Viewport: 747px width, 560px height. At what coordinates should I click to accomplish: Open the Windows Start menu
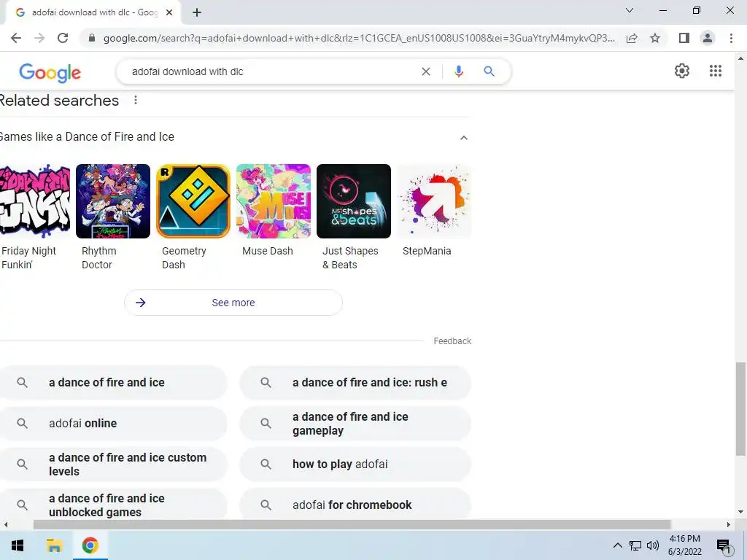click(x=18, y=545)
